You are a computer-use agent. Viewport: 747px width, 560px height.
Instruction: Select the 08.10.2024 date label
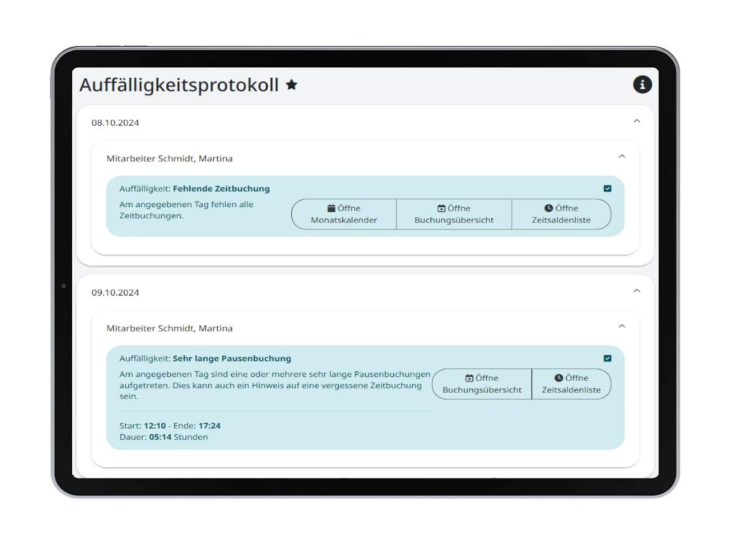pos(115,123)
